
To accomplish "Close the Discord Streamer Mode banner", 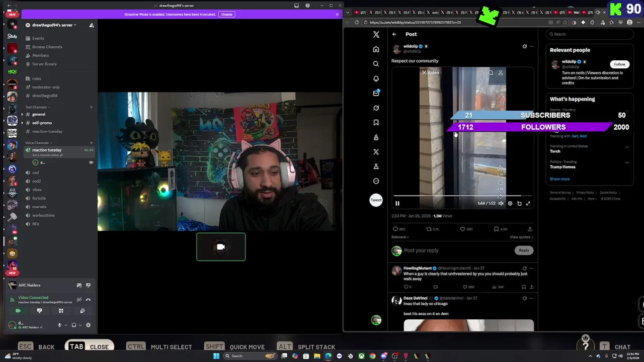I will [x=337, y=14].
